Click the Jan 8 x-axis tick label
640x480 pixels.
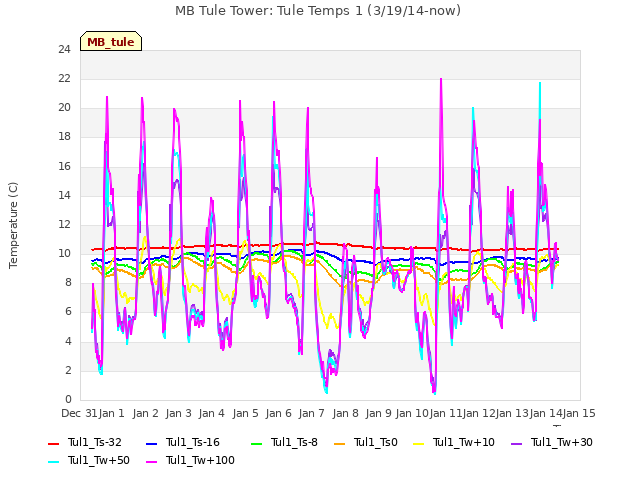coord(345,413)
